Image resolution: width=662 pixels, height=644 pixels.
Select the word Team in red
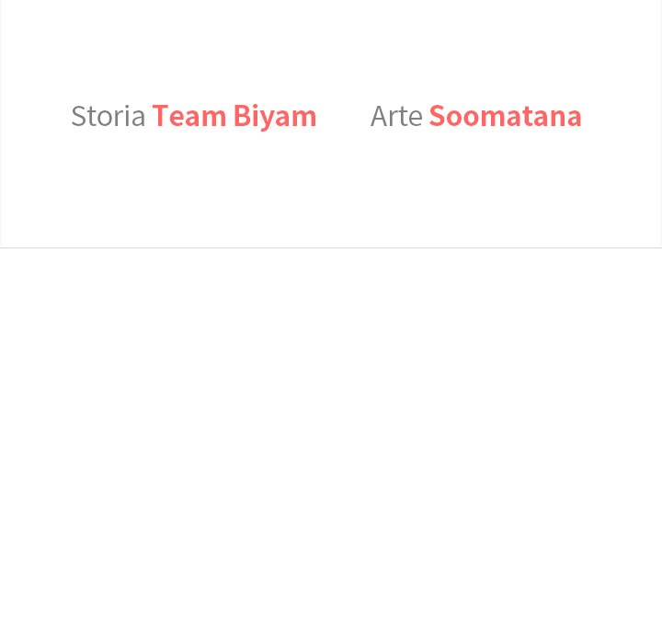point(188,116)
